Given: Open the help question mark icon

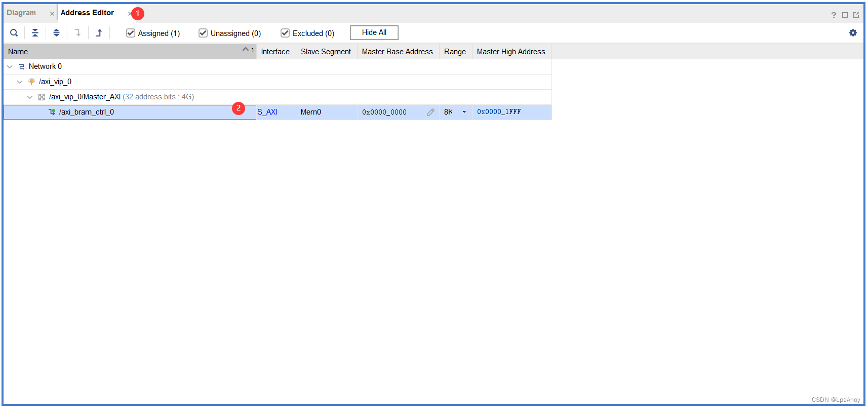Looking at the screenshot, I should coord(834,15).
